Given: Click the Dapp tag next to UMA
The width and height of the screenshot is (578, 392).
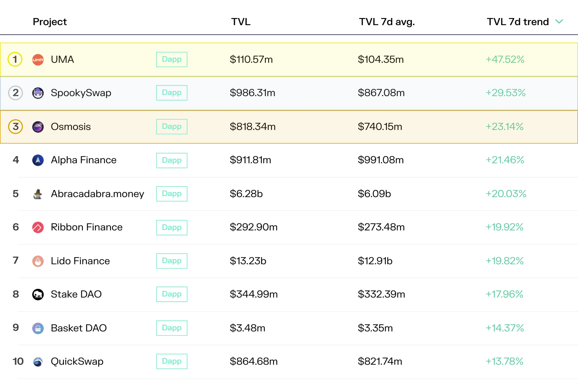Looking at the screenshot, I should tap(172, 59).
